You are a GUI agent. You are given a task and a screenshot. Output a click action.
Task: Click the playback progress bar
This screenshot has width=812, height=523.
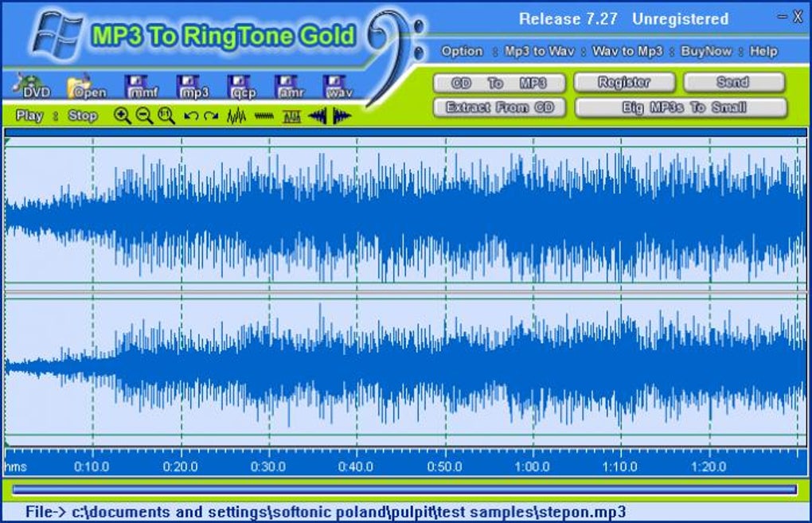[x=404, y=489]
